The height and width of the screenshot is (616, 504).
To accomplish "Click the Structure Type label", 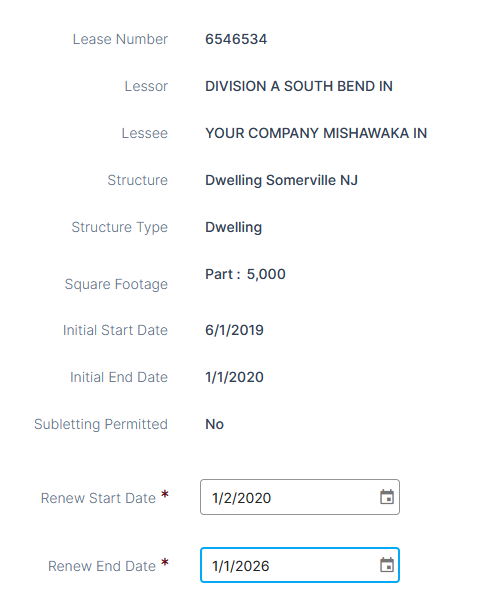I will click(x=120, y=227).
